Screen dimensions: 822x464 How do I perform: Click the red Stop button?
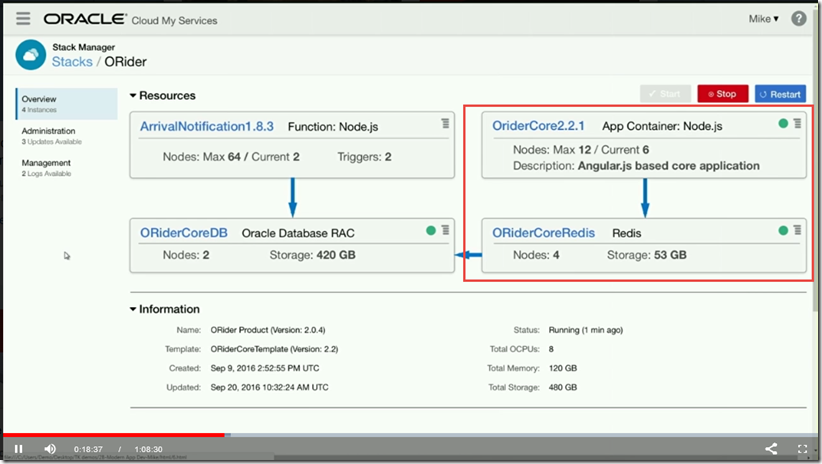[x=722, y=94]
